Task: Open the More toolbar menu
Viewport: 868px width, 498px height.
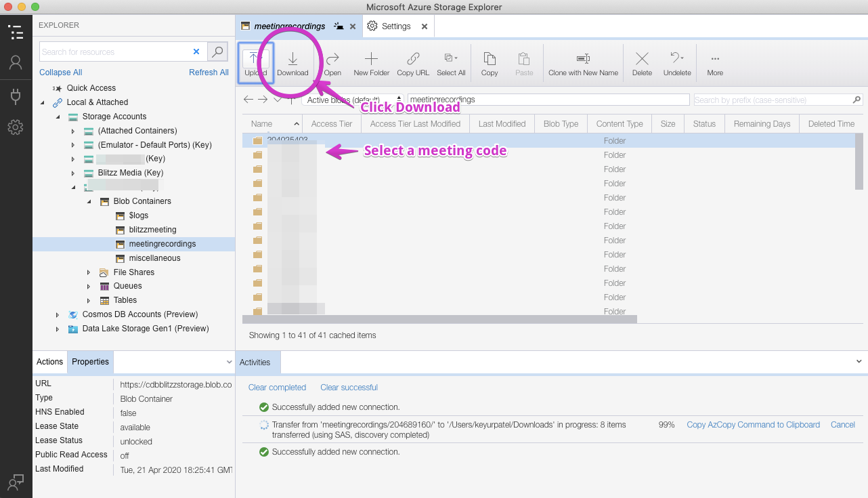Action: click(715, 63)
